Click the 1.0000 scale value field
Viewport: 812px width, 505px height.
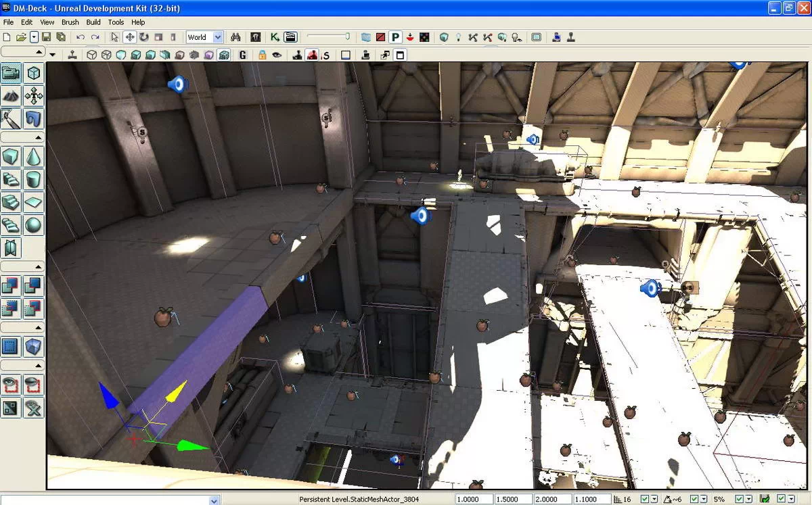tap(474, 499)
